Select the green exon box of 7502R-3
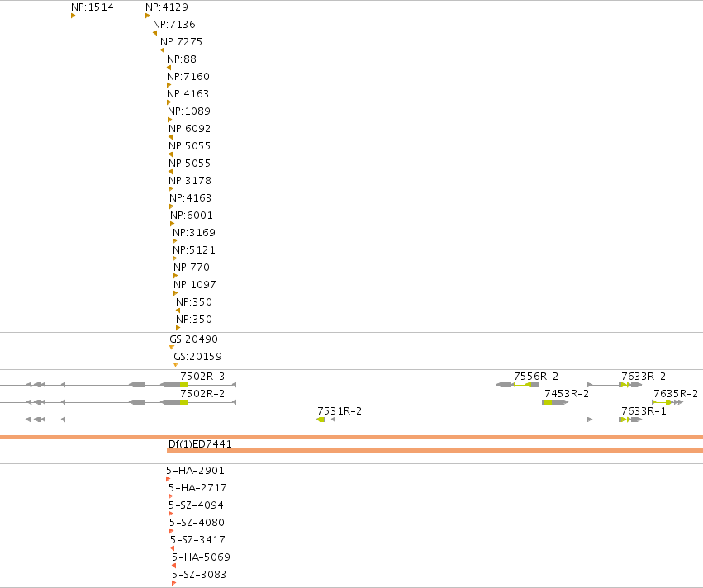This screenshot has width=703, height=588. click(x=184, y=385)
